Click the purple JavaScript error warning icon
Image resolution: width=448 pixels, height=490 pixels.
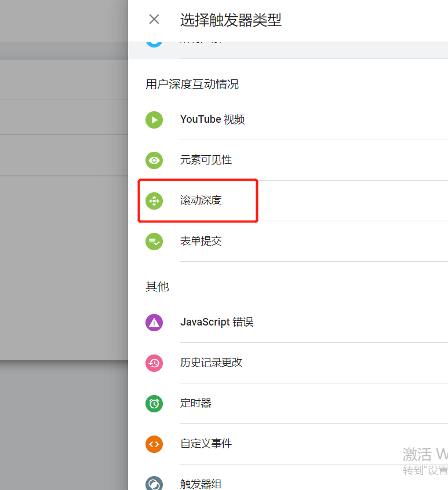pos(154,323)
